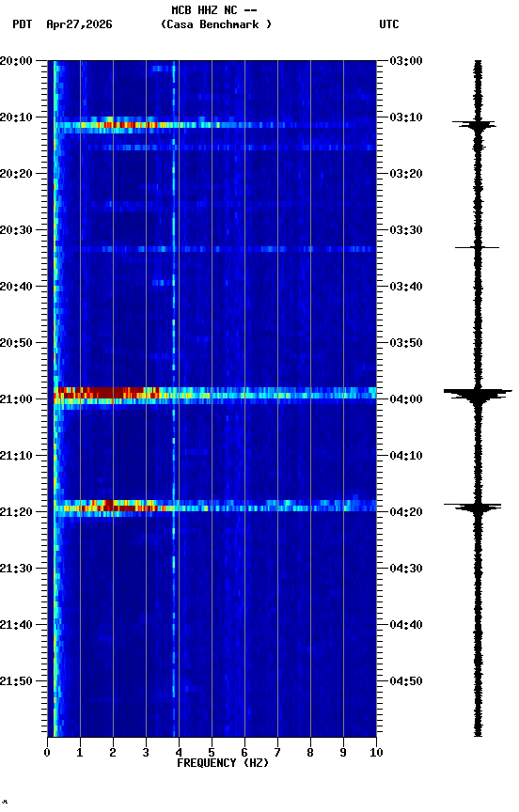Click the 21:40 PDT time label

click(16, 625)
